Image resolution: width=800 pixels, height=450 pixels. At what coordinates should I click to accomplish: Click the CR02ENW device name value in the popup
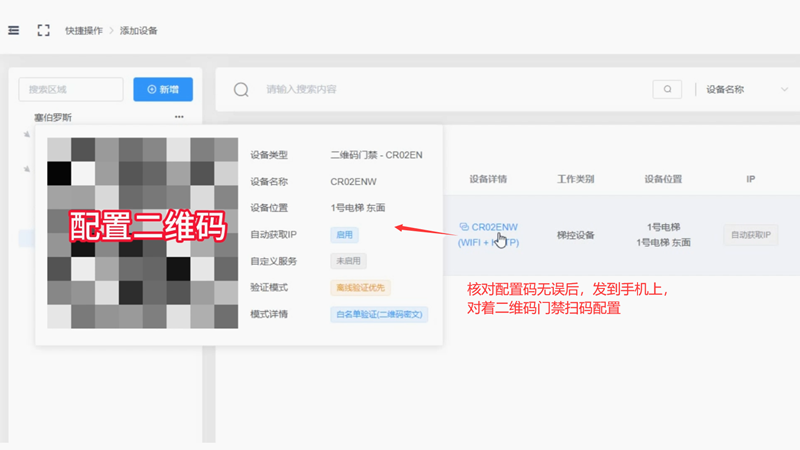click(354, 182)
